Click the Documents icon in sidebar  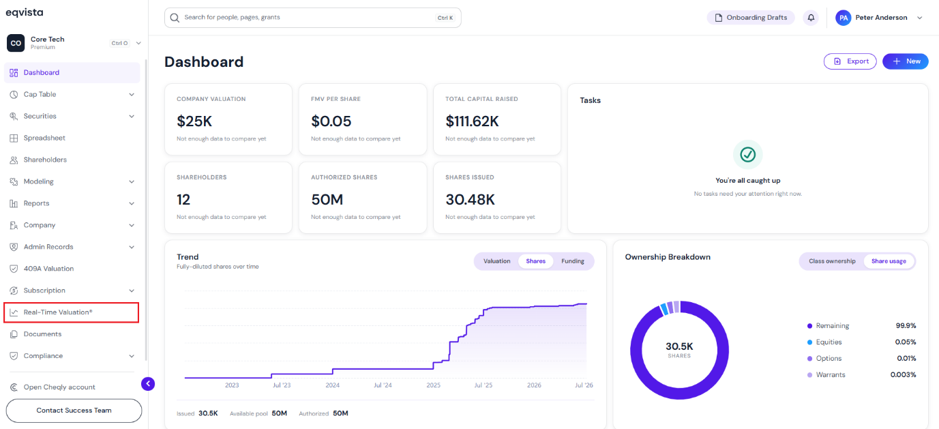coord(14,334)
